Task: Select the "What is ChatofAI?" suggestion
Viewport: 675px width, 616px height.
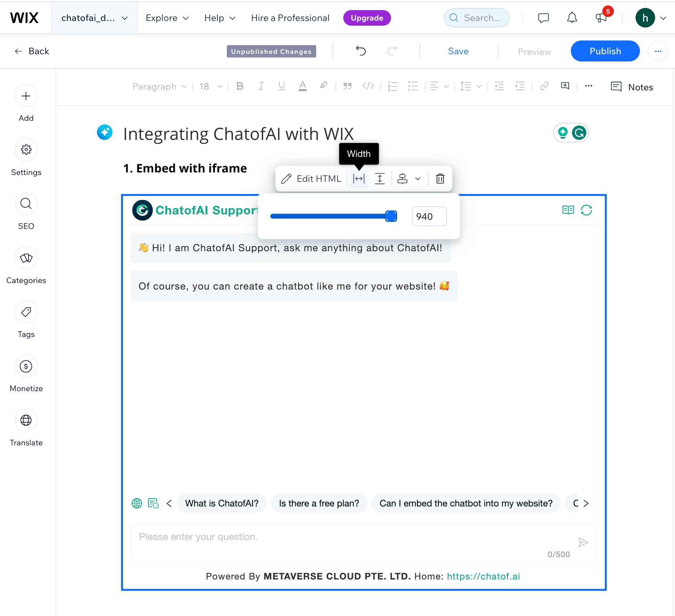Action: point(222,503)
